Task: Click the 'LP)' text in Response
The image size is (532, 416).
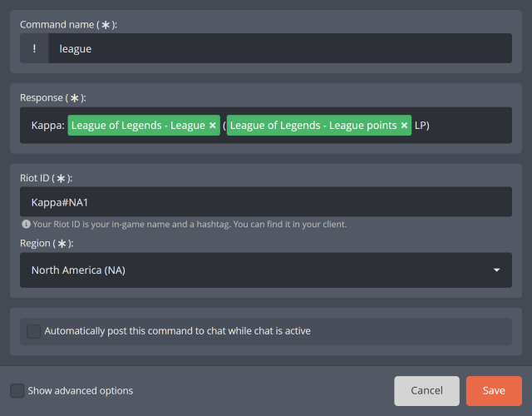Action: pos(422,126)
